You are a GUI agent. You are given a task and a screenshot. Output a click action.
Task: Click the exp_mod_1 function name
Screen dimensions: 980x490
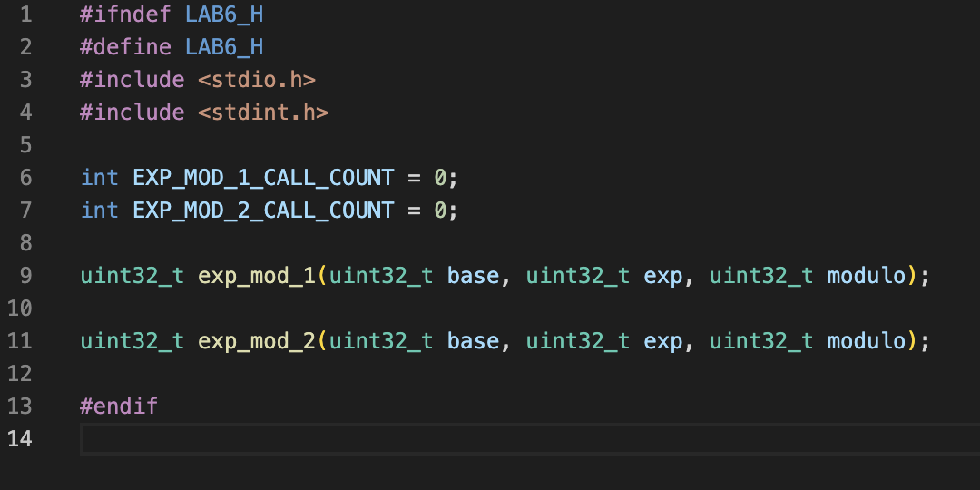coord(257,276)
